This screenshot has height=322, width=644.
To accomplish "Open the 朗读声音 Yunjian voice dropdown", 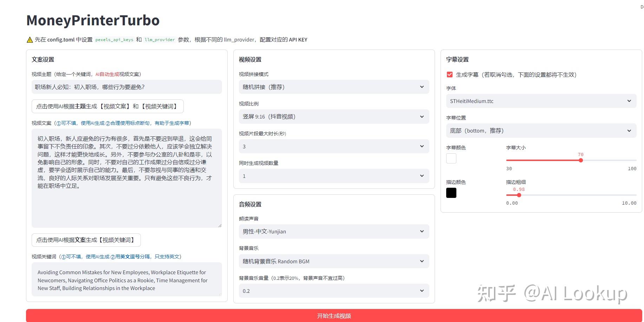I will [334, 231].
